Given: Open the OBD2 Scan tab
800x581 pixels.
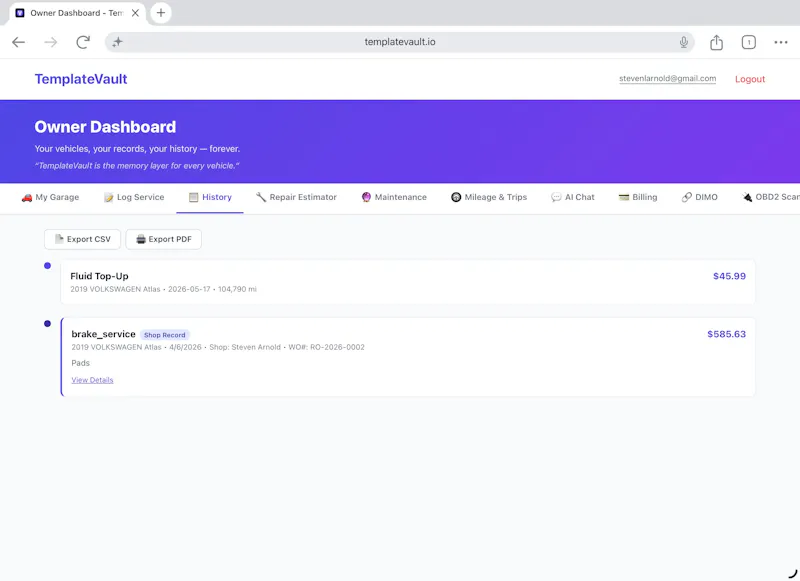Looking at the screenshot, I should (x=770, y=197).
